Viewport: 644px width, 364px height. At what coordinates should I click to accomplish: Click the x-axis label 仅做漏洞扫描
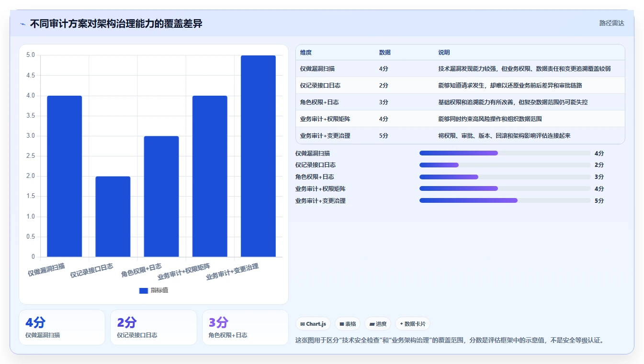(x=46, y=269)
